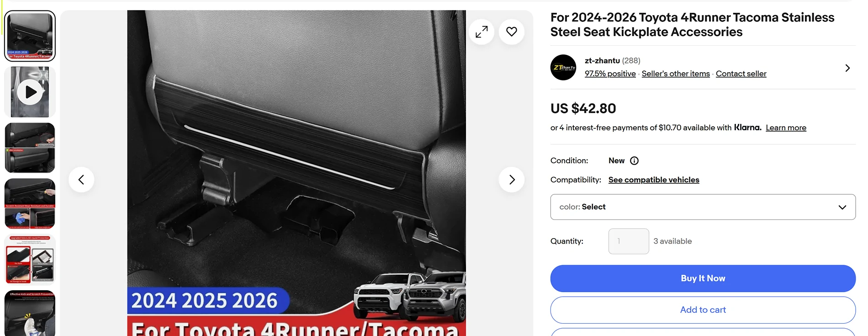Click the Quantity input field

pyautogui.click(x=629, y=241)
